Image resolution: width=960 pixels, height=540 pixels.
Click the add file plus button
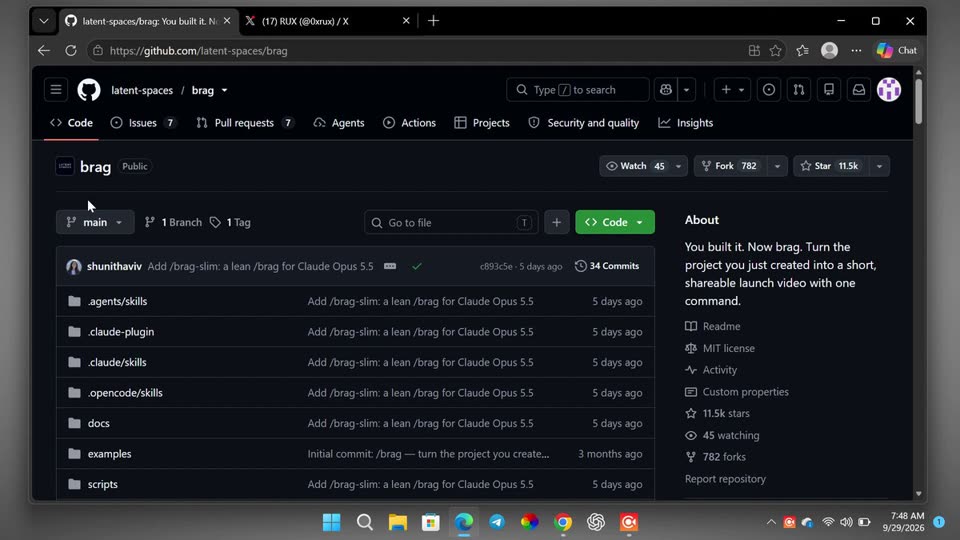coord(556,222)
